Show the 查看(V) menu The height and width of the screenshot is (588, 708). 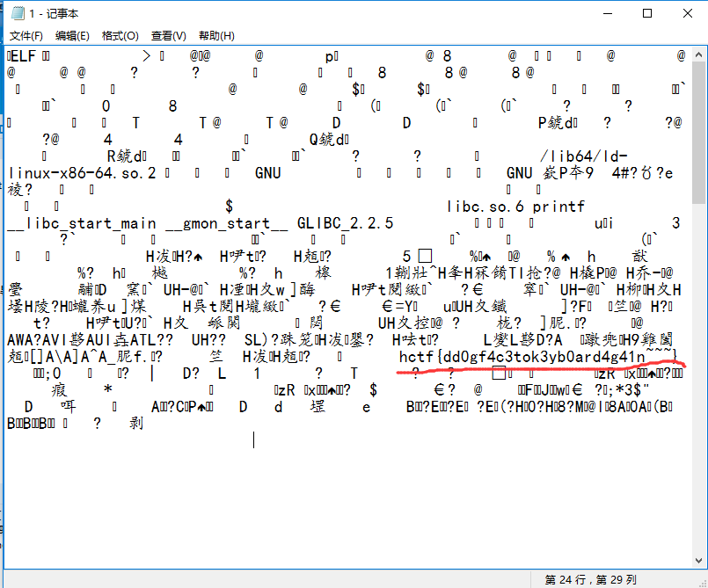(168, 36)
